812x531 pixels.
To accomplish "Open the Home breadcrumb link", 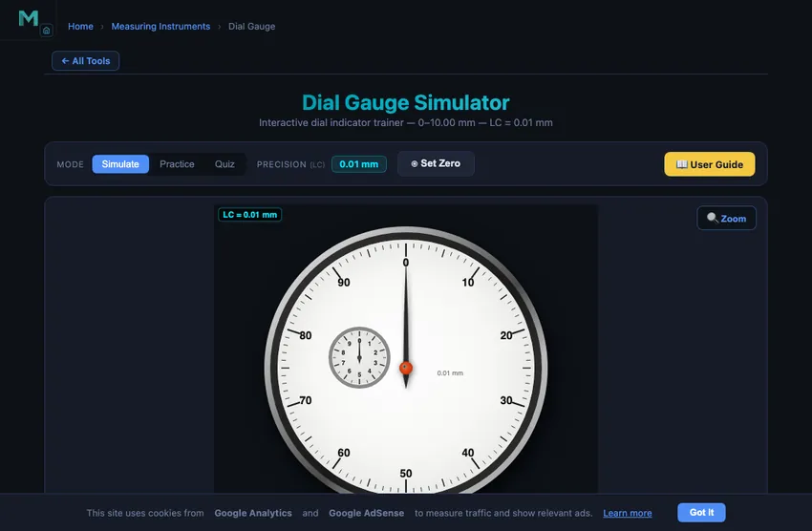I will [x=80, y=27].
